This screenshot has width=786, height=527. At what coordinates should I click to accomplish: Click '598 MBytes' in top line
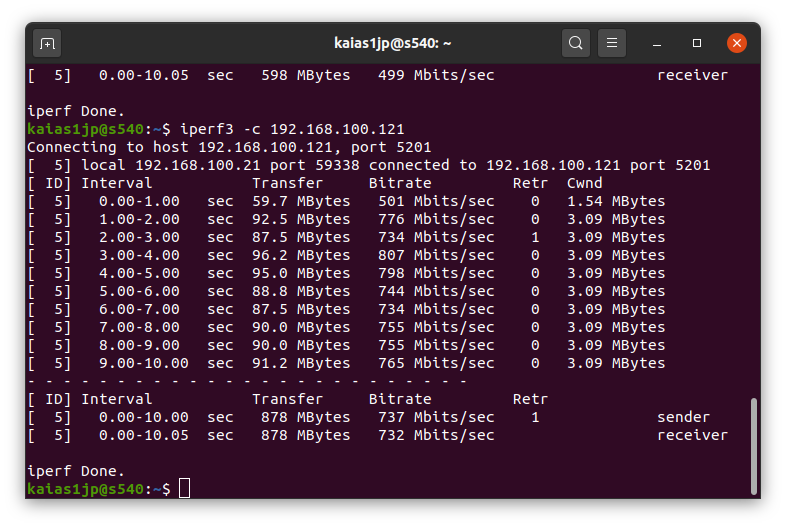pyautogui.click(x=305, y=75)
